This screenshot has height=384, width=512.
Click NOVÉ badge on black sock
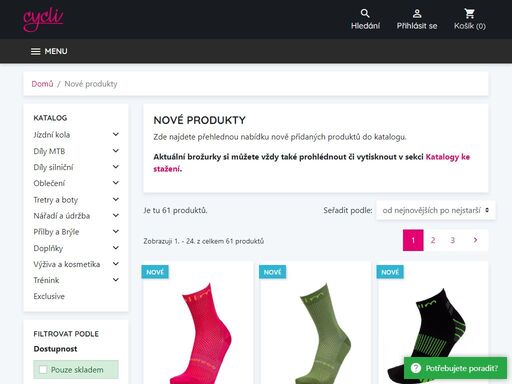click(x=390, y=272)
